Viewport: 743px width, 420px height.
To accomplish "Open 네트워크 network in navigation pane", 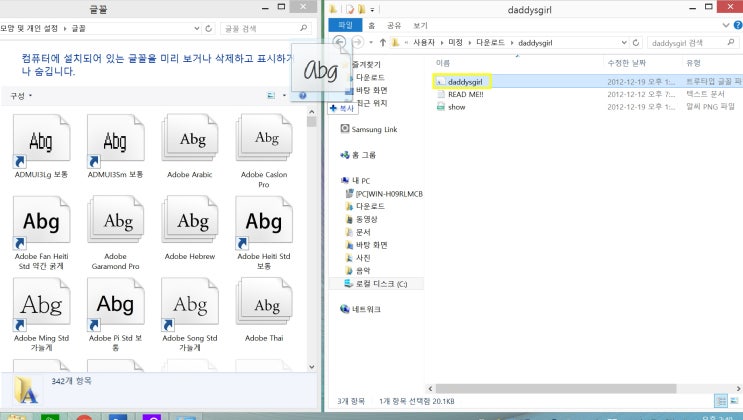I will coord(366,309).
